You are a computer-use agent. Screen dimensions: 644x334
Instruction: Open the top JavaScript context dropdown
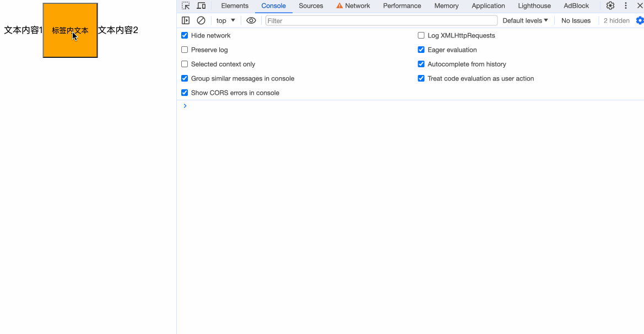pyautogui.click(x=225, y=20)
